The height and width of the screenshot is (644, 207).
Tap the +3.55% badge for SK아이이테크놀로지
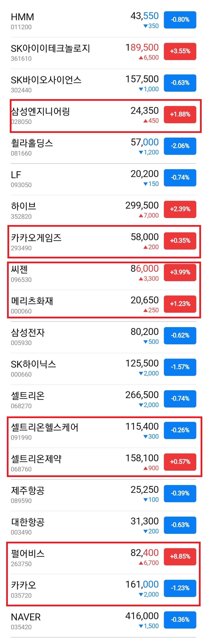[x=180, y=51]
